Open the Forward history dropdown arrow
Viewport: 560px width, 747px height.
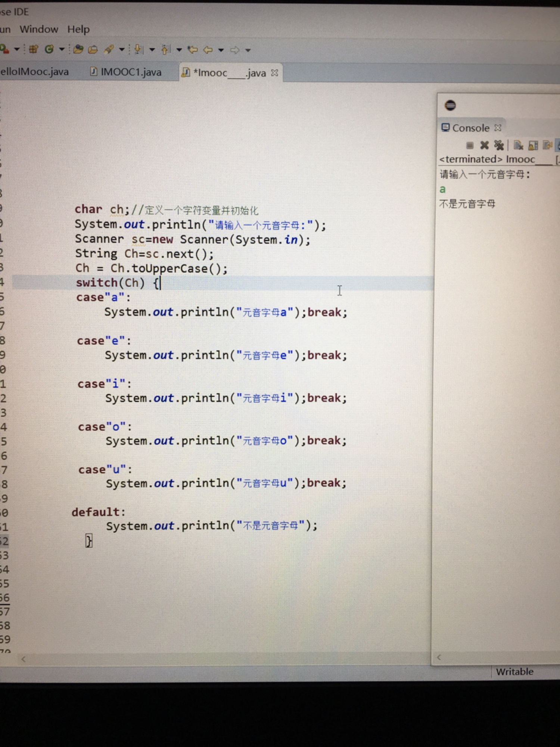[x=248, y=50]
